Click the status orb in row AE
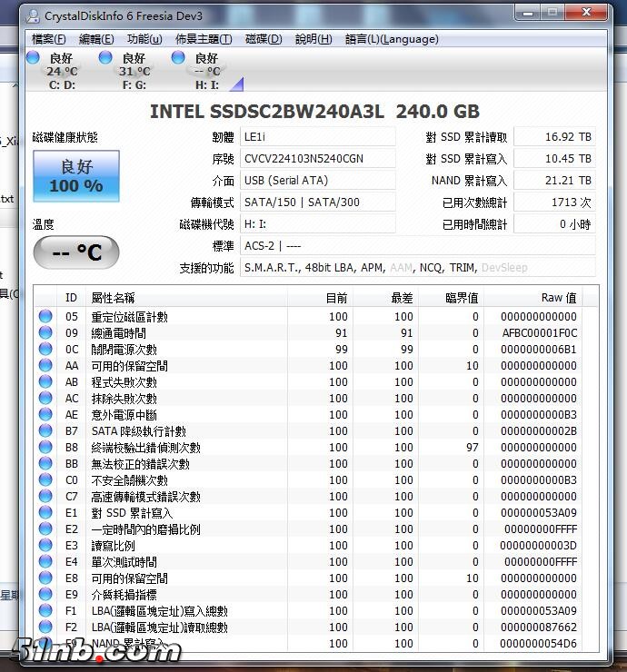Viewport: 627px width, 672px height. [45, 414]
